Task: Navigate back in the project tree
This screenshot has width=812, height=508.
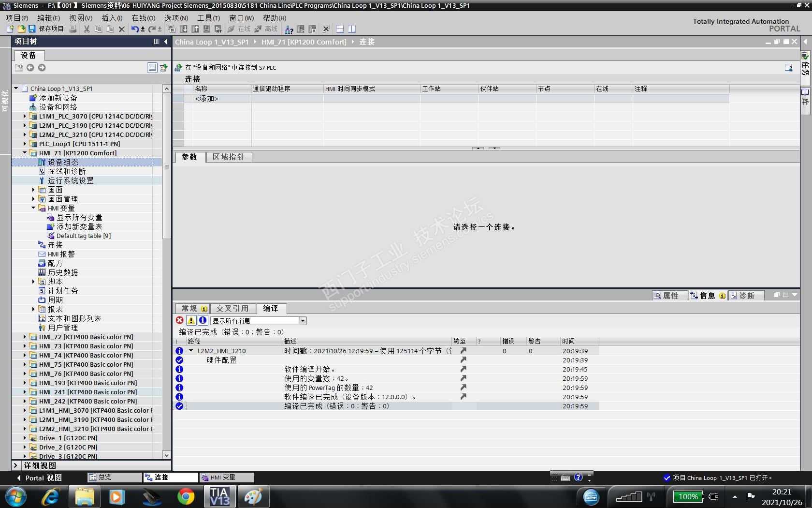Action: (x=30, y=68)
